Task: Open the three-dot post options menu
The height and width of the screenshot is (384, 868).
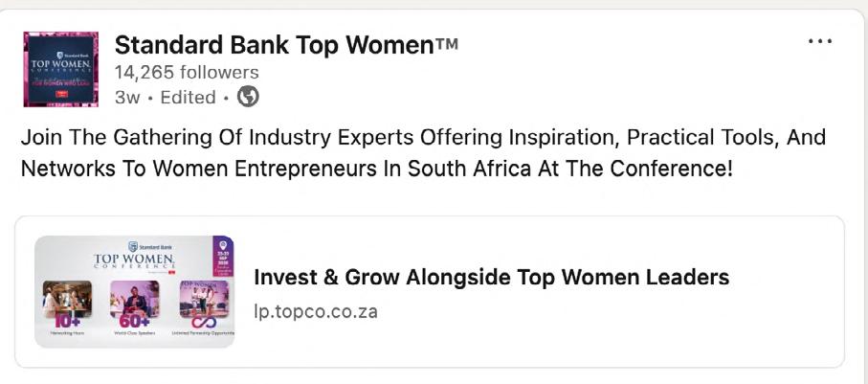Action: [x=820, y=42]
